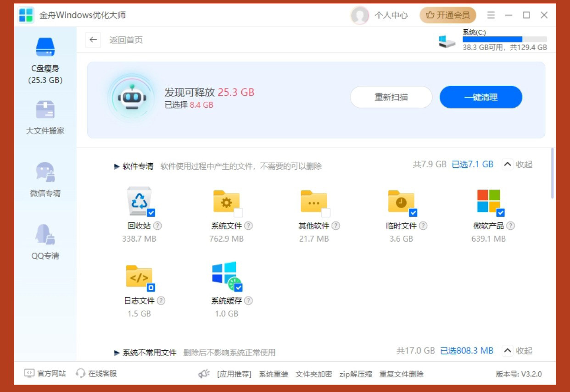
Task: Click 已选择 8.4 GB summary text
Action: pos(189,105)
